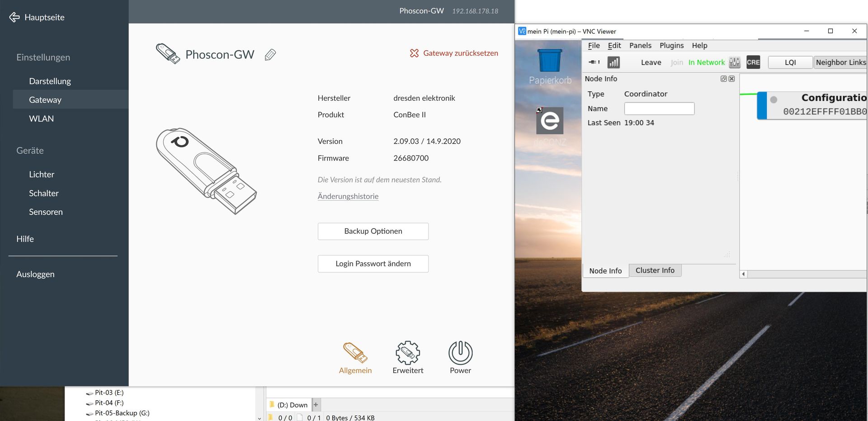
Task: Click the plug connect icon in deCONZ toolbar
Action: (594, 62)
